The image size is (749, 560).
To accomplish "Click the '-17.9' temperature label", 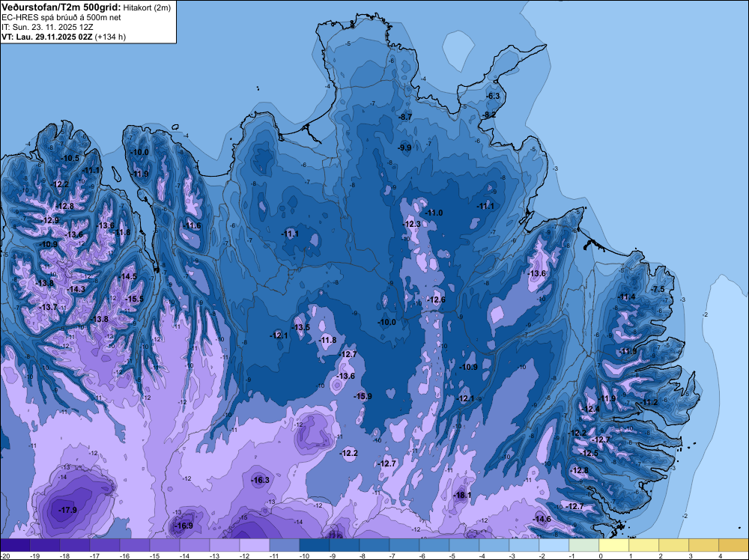I will 68,510.
